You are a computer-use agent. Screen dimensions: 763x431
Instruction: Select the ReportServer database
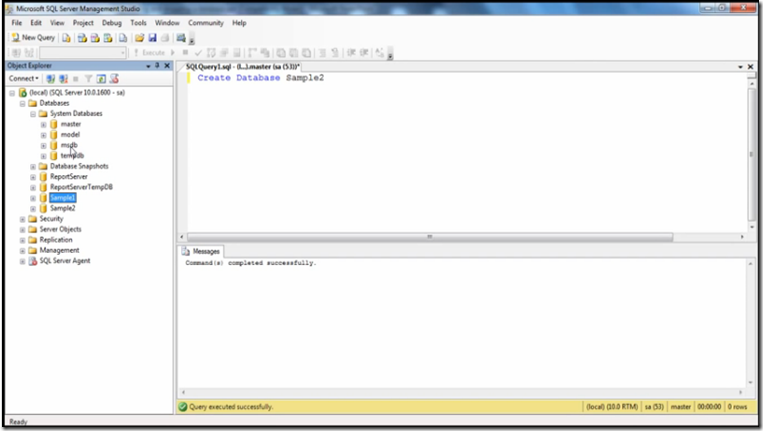click(x=69, y=177)
